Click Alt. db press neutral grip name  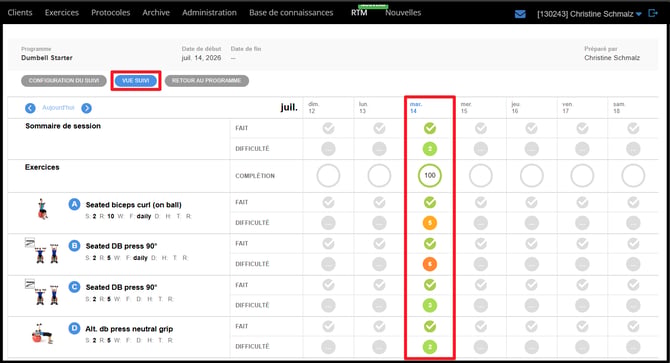pyautogui.click(x=129, y=329)
